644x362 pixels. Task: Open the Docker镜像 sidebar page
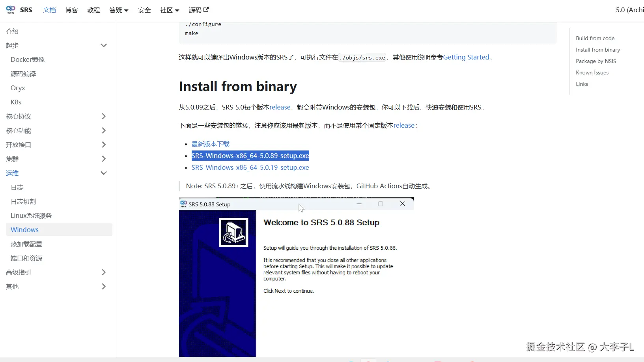click(x=28, y=59)
